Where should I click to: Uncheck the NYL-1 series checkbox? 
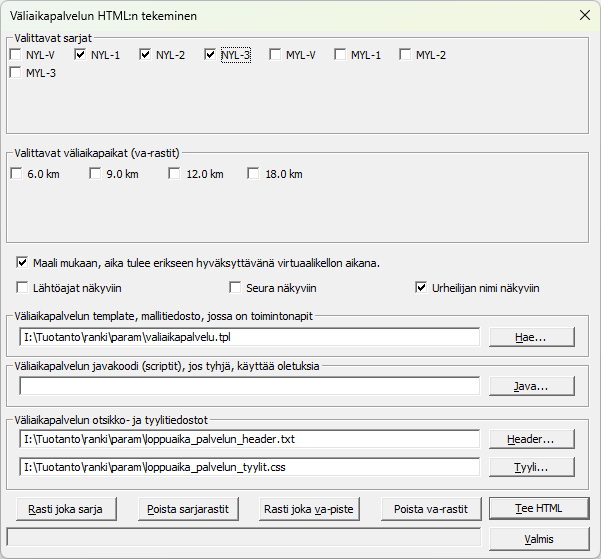[81, 55]
